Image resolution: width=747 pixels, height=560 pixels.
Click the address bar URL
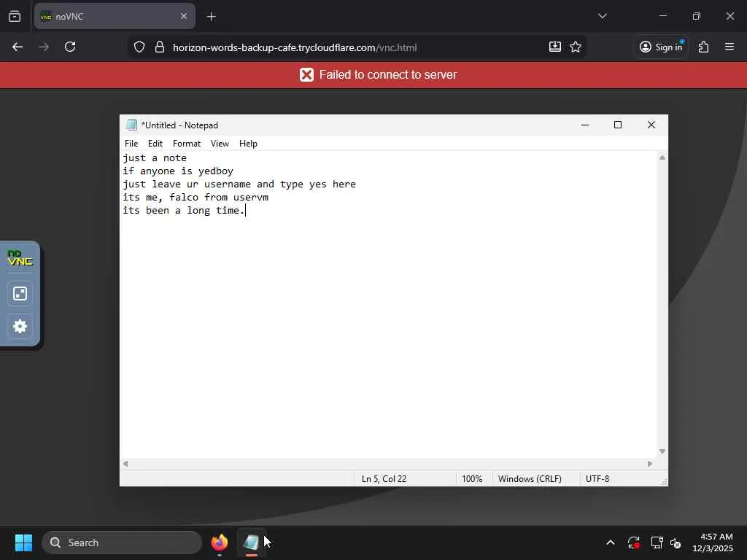(x=295, y=47)
